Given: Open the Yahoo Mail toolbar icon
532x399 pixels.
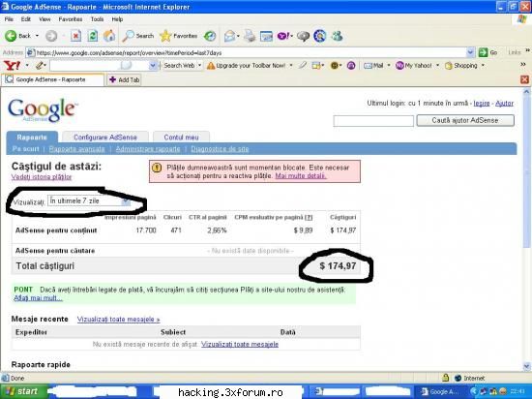Looking at the screenshot, I should pos(368,66).
